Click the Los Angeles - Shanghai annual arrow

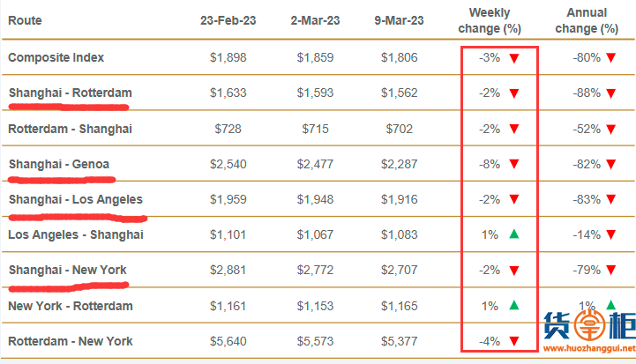(610, 234)
